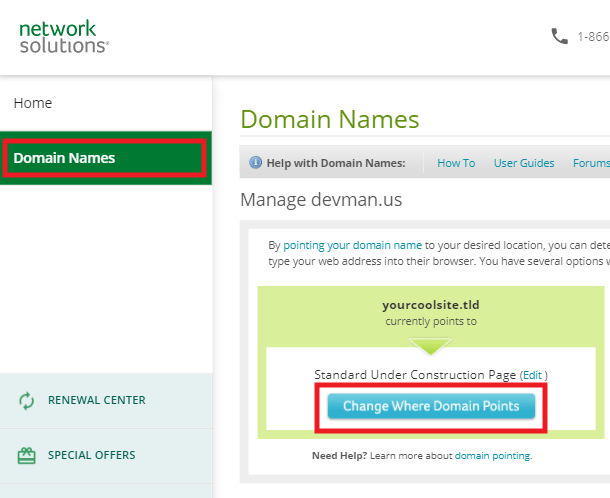Screen dimensions: 610x498
Task: Click Change Where Domain Points button
Action: [431, 406]
